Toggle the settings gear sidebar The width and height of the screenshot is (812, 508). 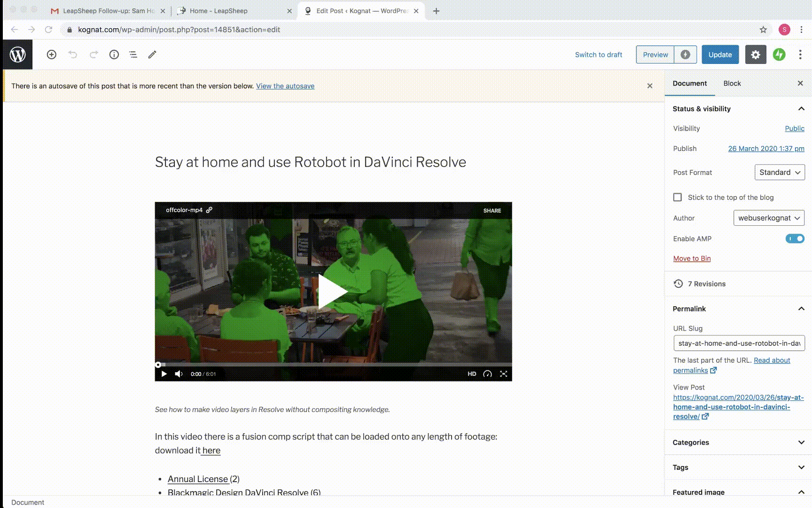pos(755,55)
